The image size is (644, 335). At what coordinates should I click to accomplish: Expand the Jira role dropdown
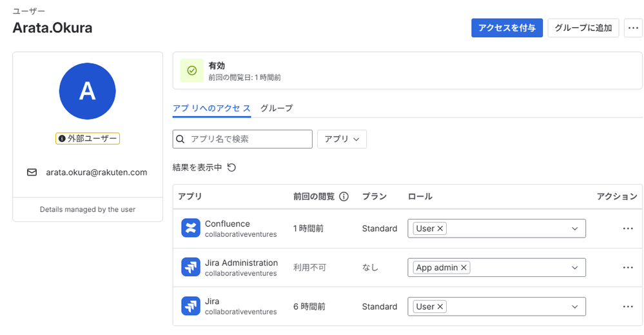point(574,307)
